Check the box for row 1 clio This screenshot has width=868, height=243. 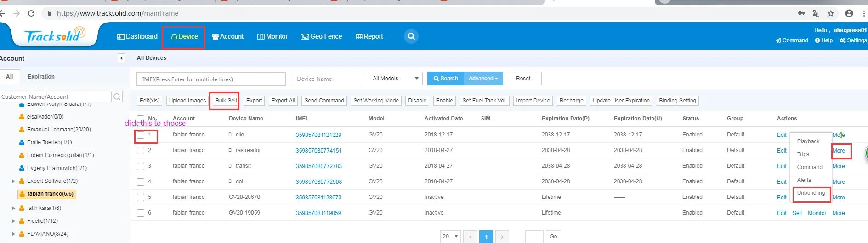pos(141,135)
